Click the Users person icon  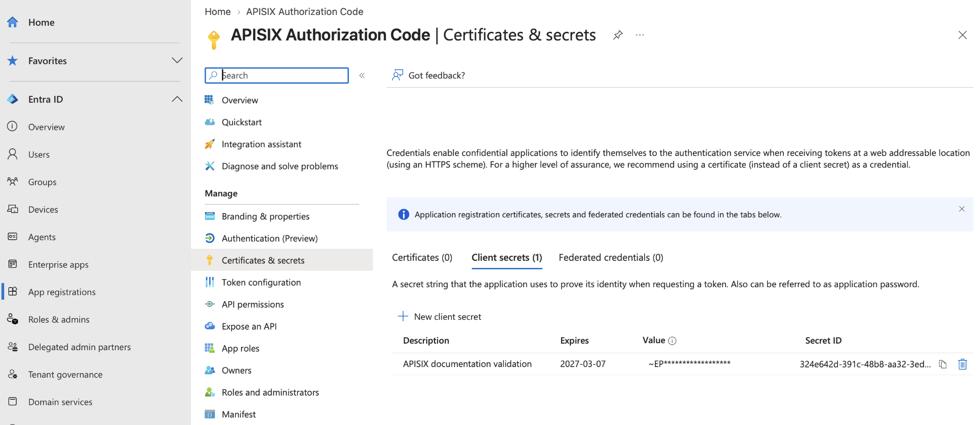point(13,154)
